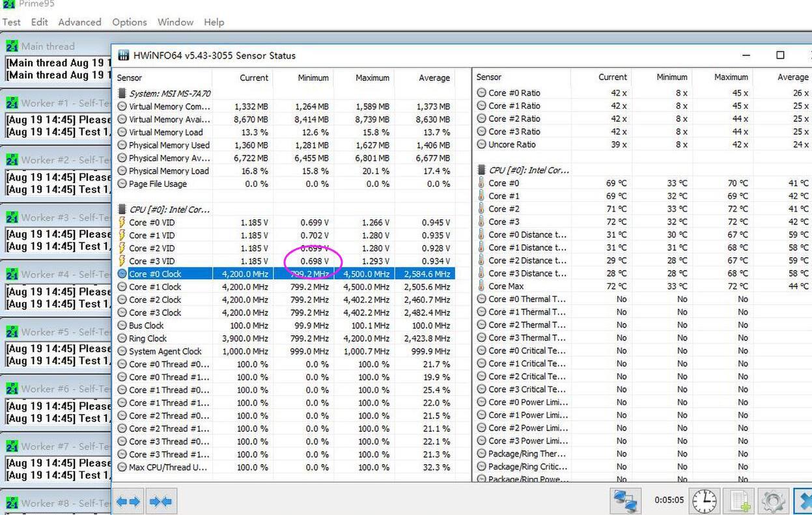Click the left pane Minimum column header

tap(303, 77)
